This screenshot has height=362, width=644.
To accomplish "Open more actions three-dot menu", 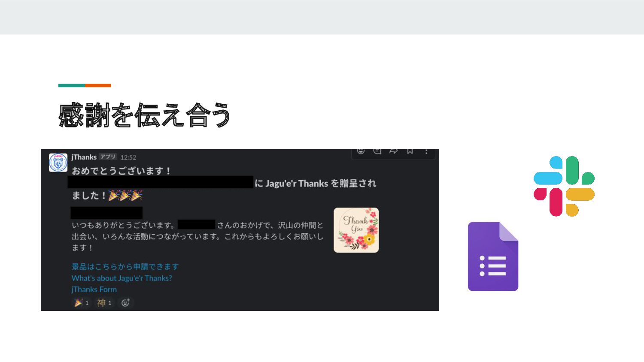I will [x=426, y=151].
